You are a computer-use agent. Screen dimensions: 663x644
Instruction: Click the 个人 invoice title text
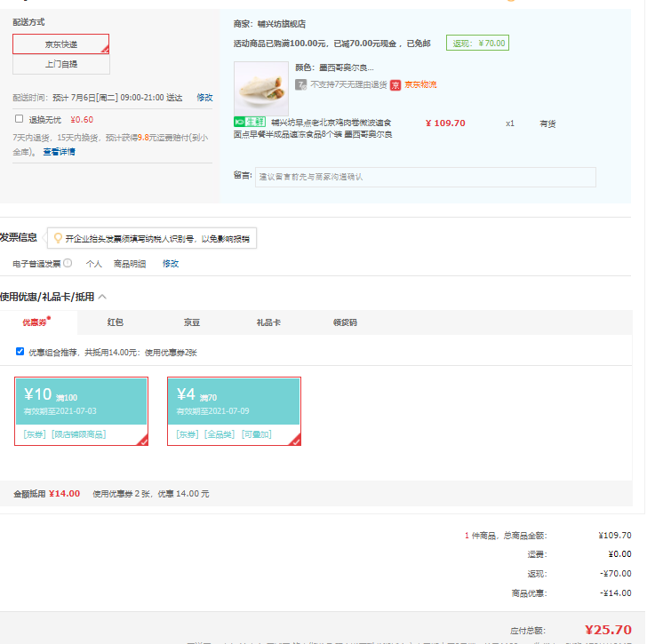tap(94, 264)
